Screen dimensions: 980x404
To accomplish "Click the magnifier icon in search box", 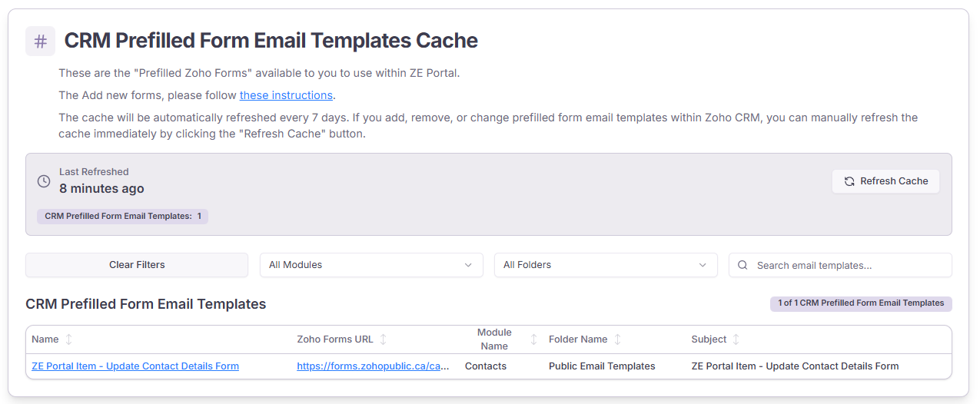I will click(x=742, y=265).
